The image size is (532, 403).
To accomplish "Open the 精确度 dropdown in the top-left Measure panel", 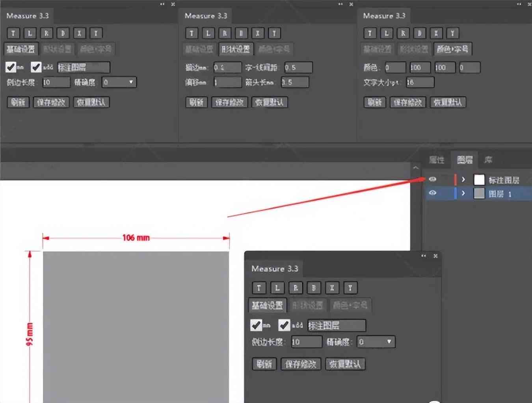I will [119, 82].
